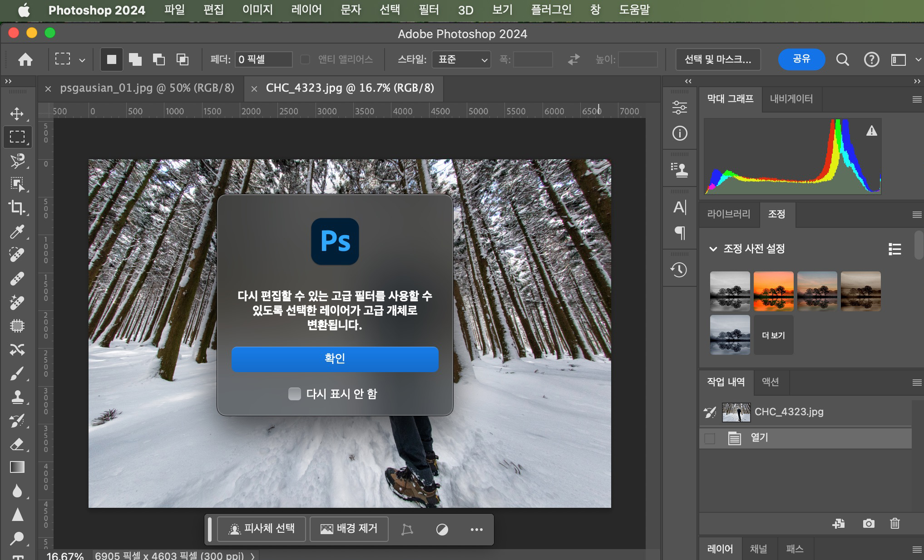Click the 확인 button in the dialog
This screenshot has width=924, height=560.
pos(335,359)
